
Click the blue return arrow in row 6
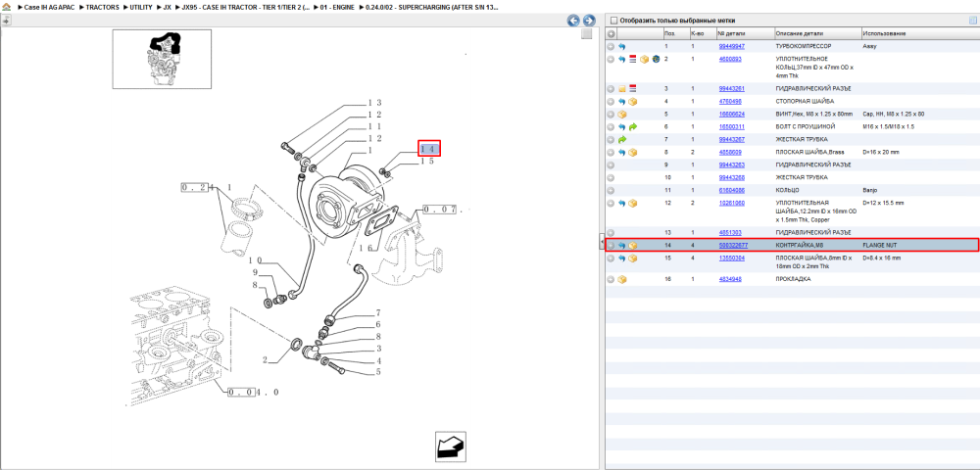point(622,126)
